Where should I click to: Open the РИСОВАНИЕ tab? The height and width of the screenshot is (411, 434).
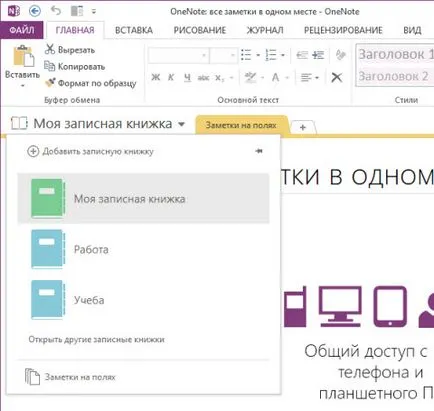click(x=200, y=30)
